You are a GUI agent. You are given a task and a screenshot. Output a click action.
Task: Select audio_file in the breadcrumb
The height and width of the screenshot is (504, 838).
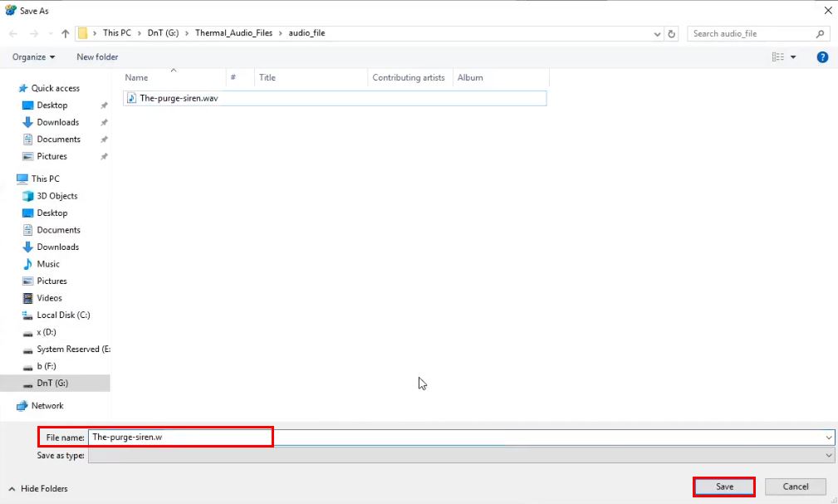pyautogui.click(x=306, y=32)
